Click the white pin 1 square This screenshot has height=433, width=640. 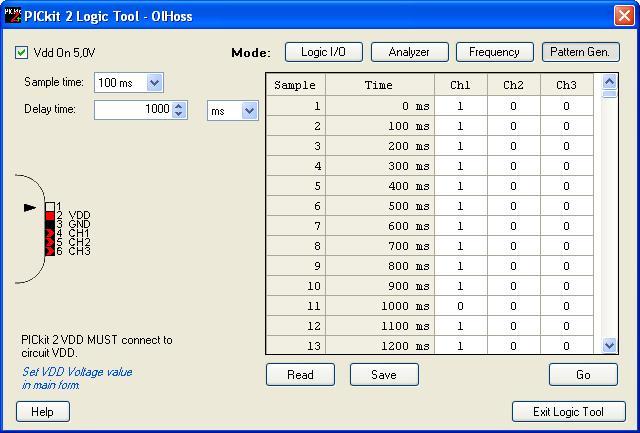50,207
